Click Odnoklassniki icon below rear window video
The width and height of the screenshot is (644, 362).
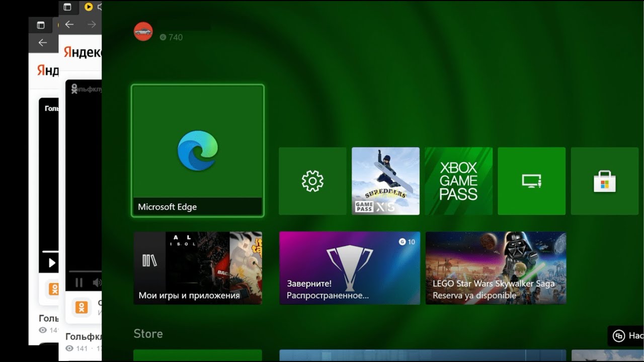(x=53, y=289)
